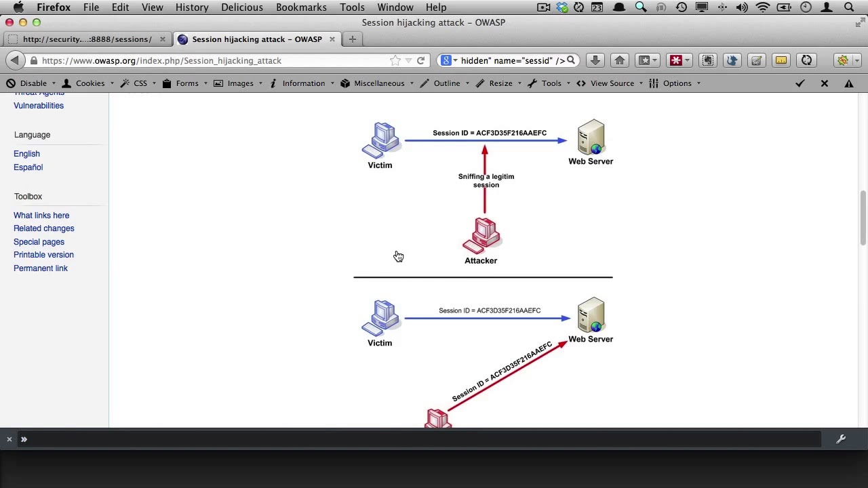Reload the current page

tap(420, 60)
